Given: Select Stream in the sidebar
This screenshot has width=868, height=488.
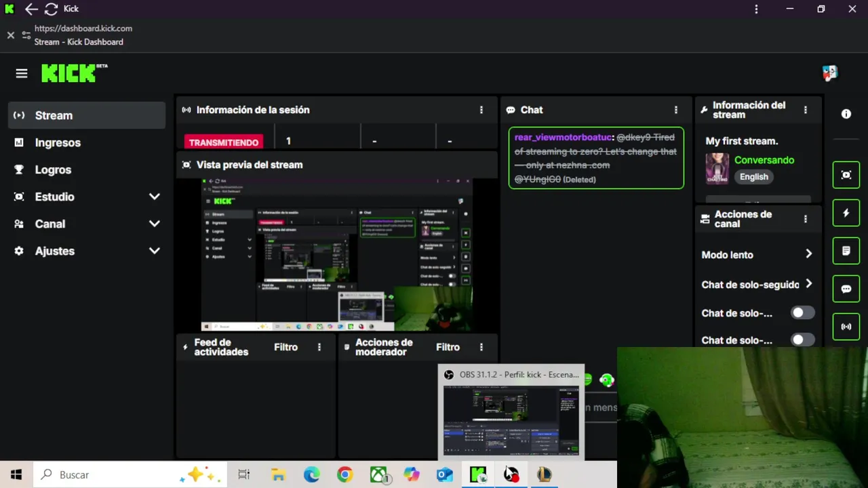Looking at the screenshot, I should pos(87,115).
